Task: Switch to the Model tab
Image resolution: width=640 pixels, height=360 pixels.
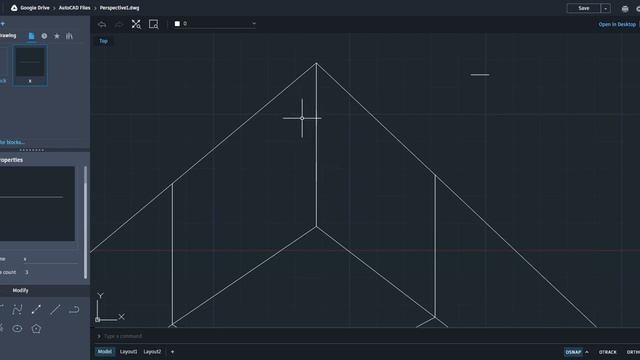Action: [x=104, y=351]
